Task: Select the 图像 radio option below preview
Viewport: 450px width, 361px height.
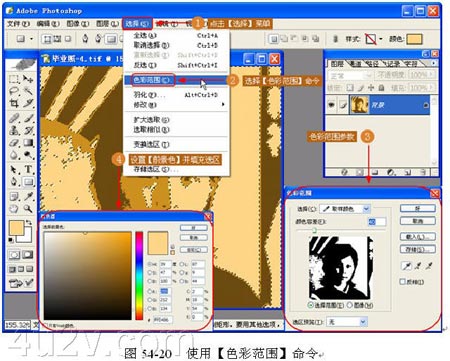Action: tap(350, 305)
